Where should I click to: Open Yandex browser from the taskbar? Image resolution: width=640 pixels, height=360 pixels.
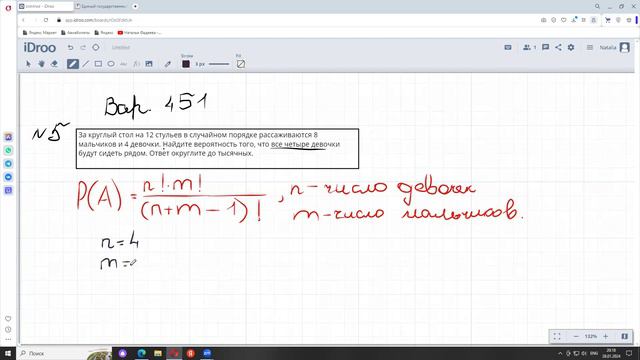pos(191,353)
